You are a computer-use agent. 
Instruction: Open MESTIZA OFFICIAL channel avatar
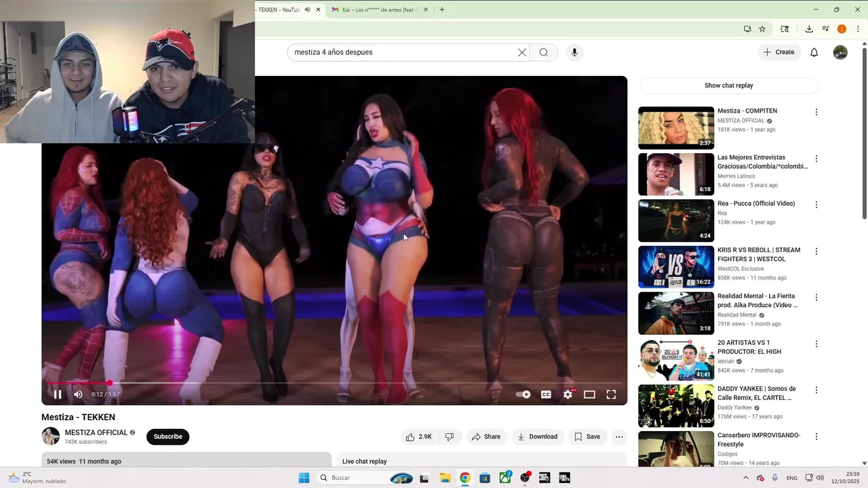[x=51, y=436]
